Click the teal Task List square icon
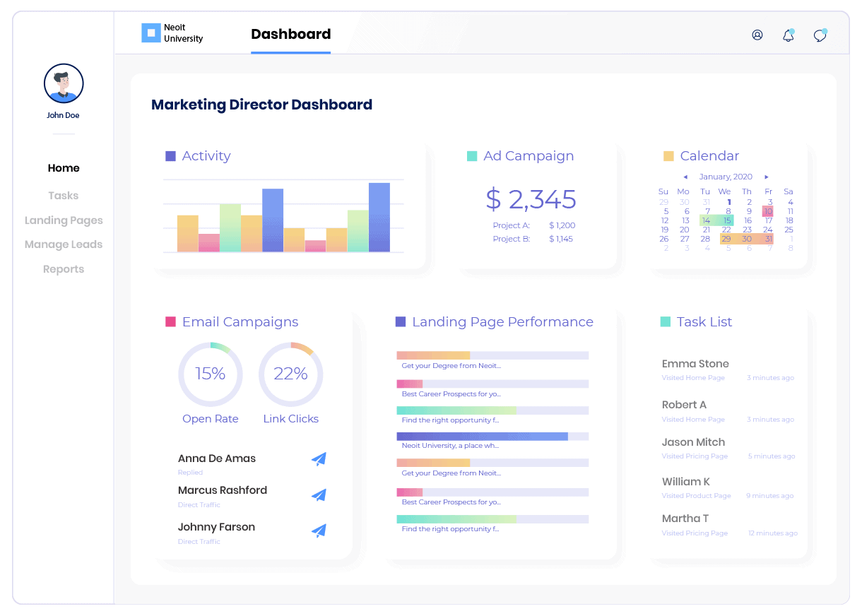This screenshot has height=616, width=862. coord(665,322)
